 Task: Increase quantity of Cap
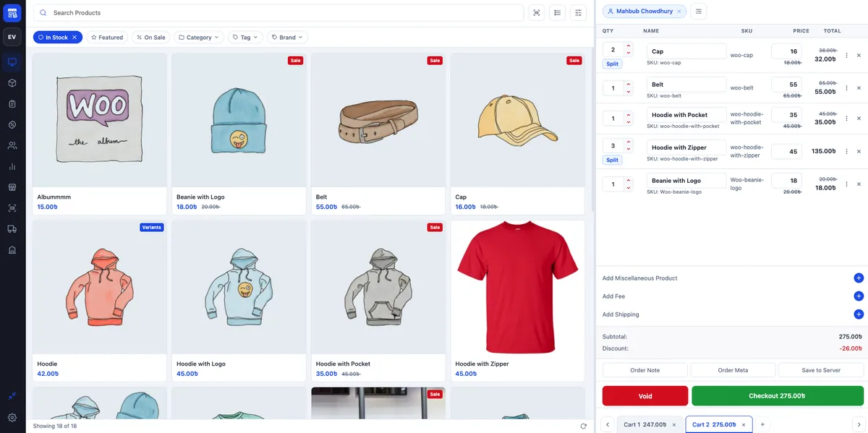coord(628,46)
